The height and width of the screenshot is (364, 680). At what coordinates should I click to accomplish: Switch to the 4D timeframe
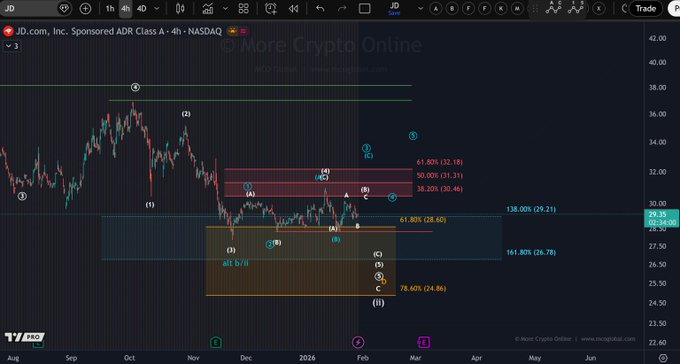click(141, 8)
